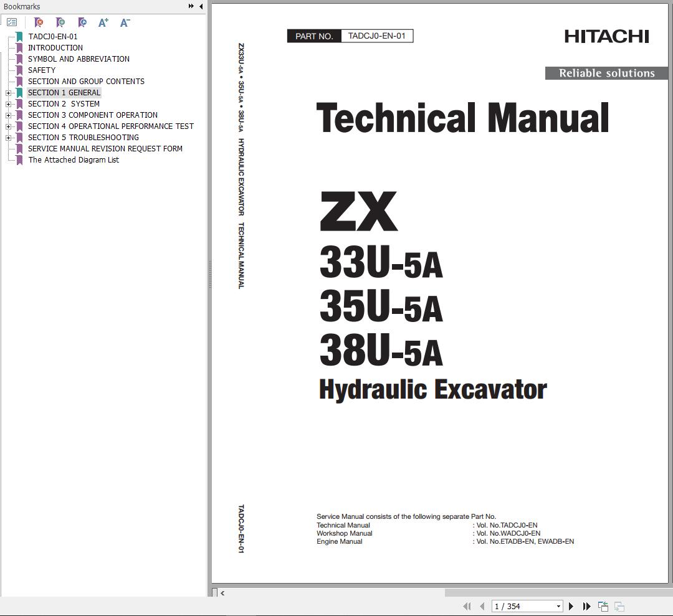
Task: Open SERVICE MANUAL REVISION REQUEST FORM bookmark
Action: point(105,148)
